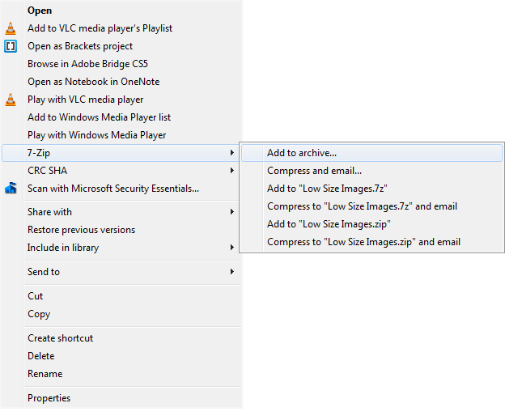
Task: Click the 7-Zip menu entry
Action: pos(121,153)
